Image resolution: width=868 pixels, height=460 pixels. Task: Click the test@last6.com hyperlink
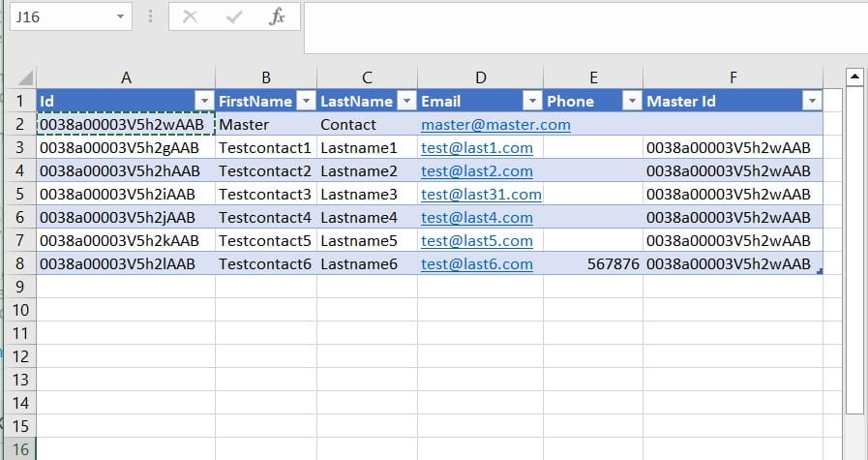tap(477, 264)
